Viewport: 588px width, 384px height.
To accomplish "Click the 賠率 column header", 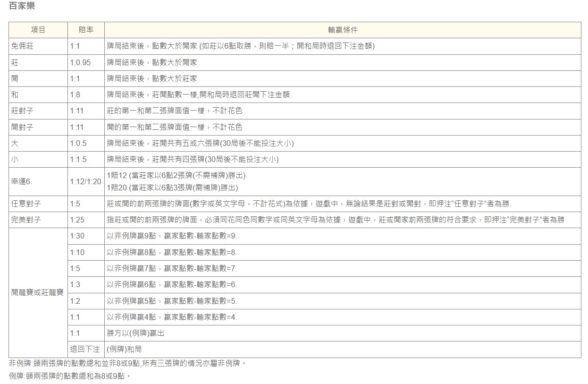I will (86, 30).
